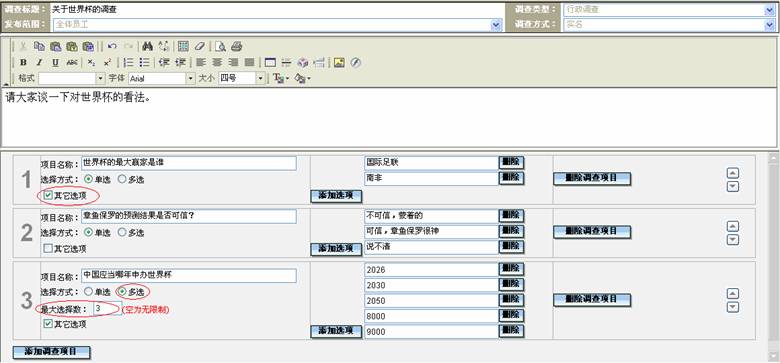Insert a bulleted list
Screen dimensions: 780x363
click(x=145, y=63)
